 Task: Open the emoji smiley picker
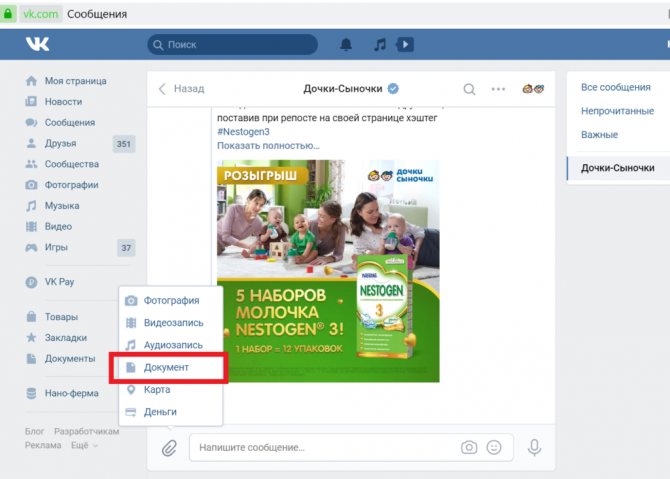tap(494, 447)
